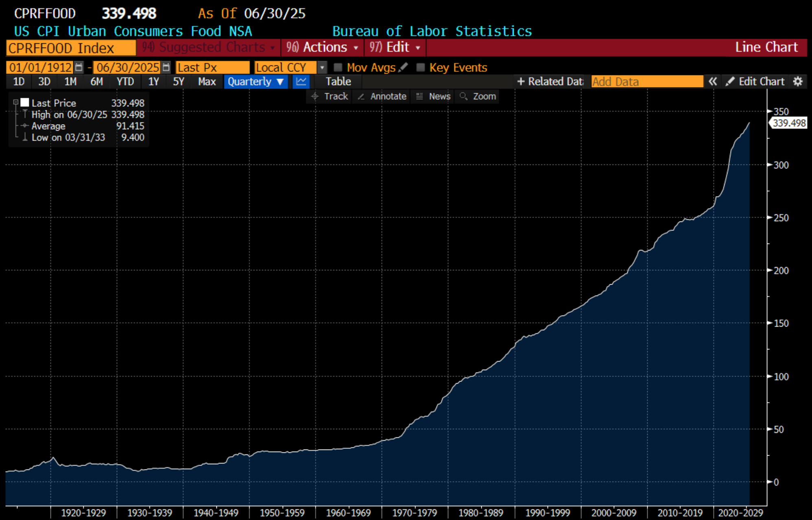Open the Quarterly periodicity dropdown
Viewport: 812px width, 520px height.
tap(255, 81)
